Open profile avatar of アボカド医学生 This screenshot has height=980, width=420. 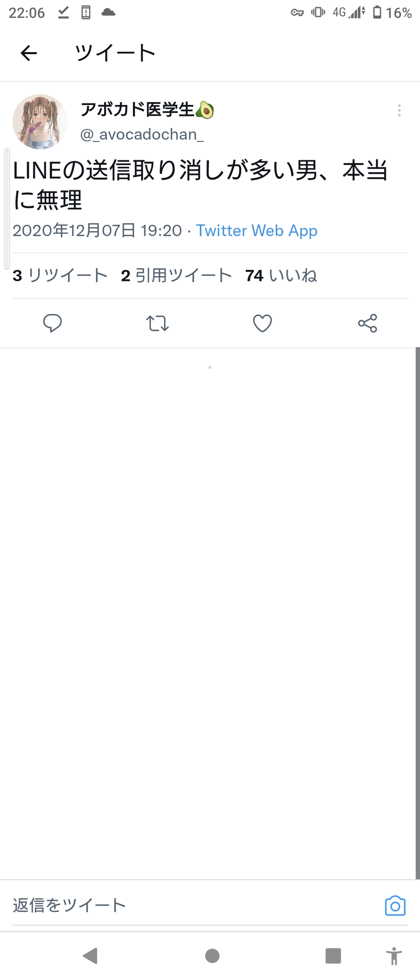tap(40, 121)
